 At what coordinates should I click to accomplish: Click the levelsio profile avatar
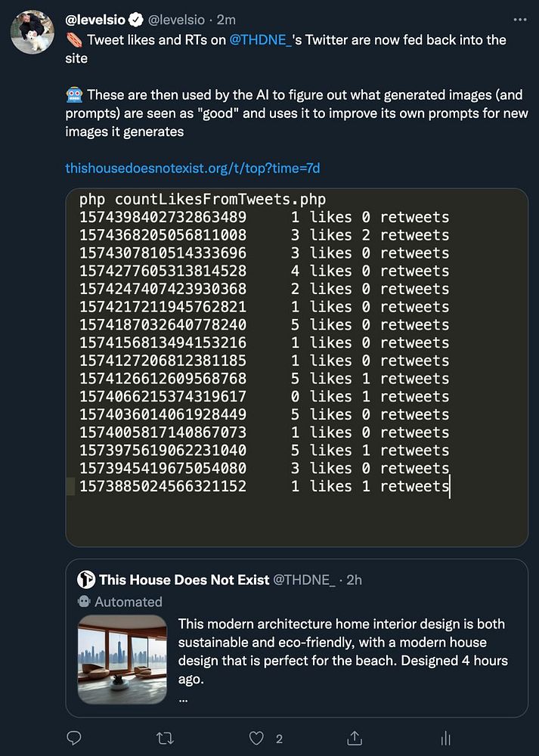click(31, 31)
